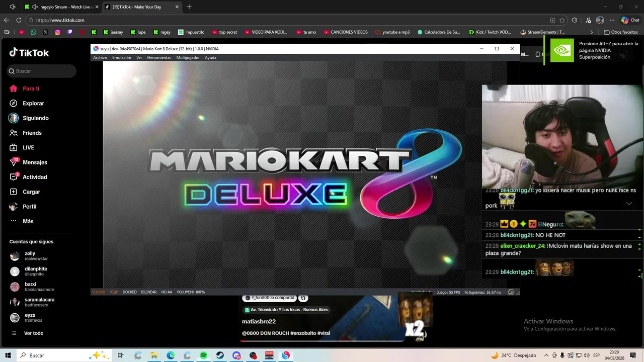Toggle NO AA anti-aliasing setting
This screenshot has height=362, width=644.
pyautogui.click(x=167, y=292)
